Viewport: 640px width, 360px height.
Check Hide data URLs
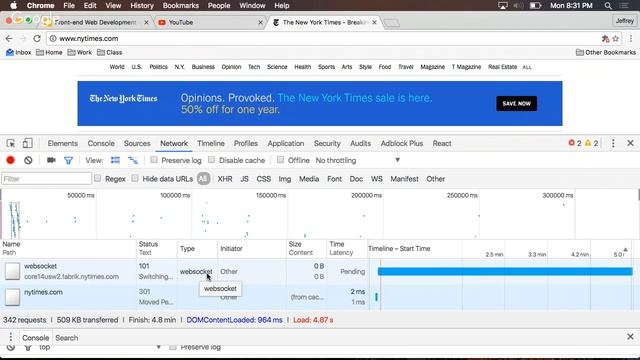135,178
